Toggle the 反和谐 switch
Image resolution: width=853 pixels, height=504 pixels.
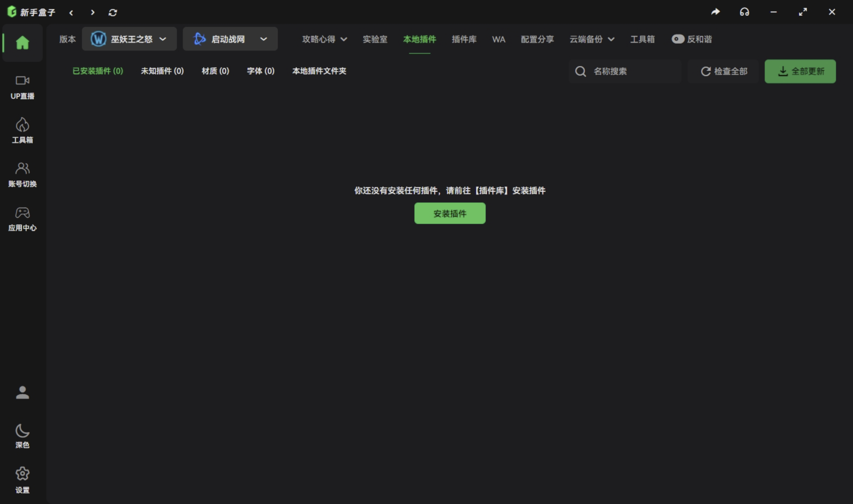click(678, 39)
